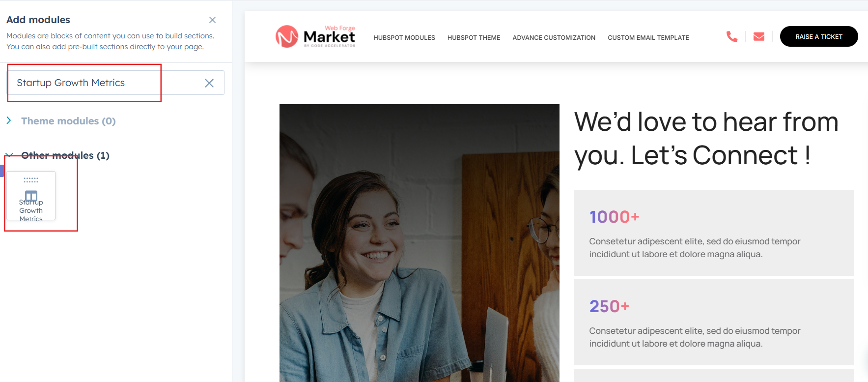This screenshot has width=868, height=382.
Task: Select the Startup Growth Metrics module tile
Action: click(31, 196)
